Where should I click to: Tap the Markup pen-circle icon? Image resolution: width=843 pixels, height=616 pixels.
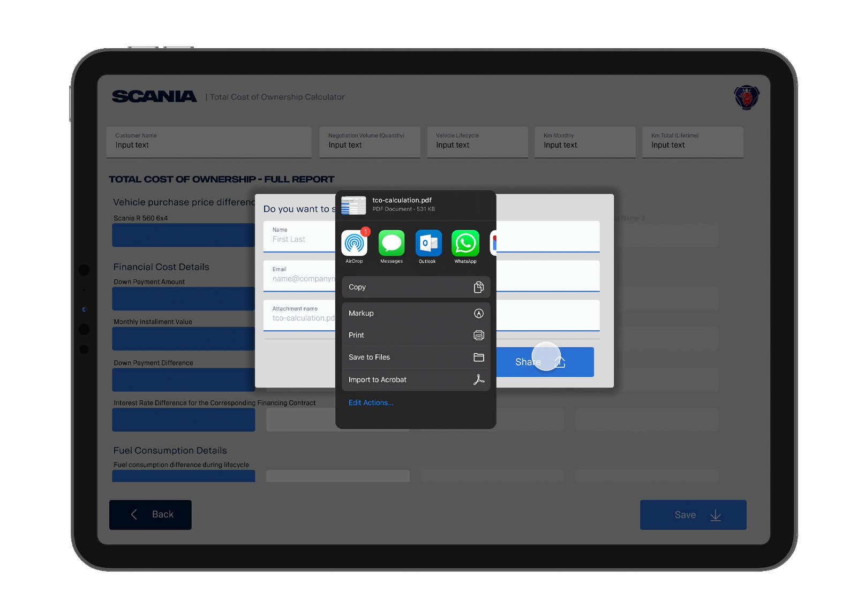[479, 313]
